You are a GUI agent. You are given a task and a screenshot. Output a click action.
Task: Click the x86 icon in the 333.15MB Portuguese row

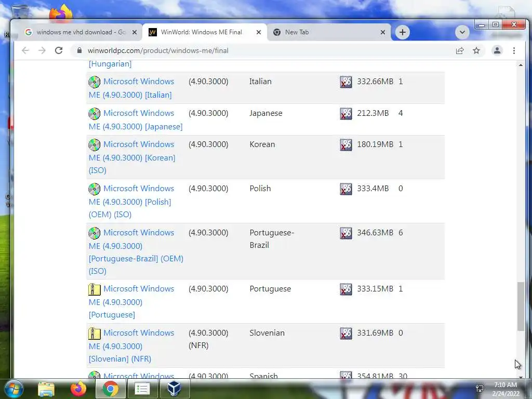point(345,289)
